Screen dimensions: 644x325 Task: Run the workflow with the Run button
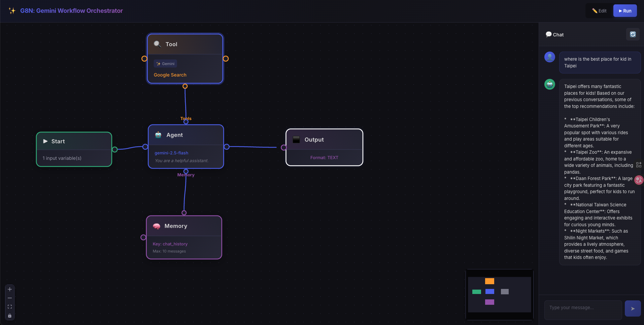click(x=625, y=11)
